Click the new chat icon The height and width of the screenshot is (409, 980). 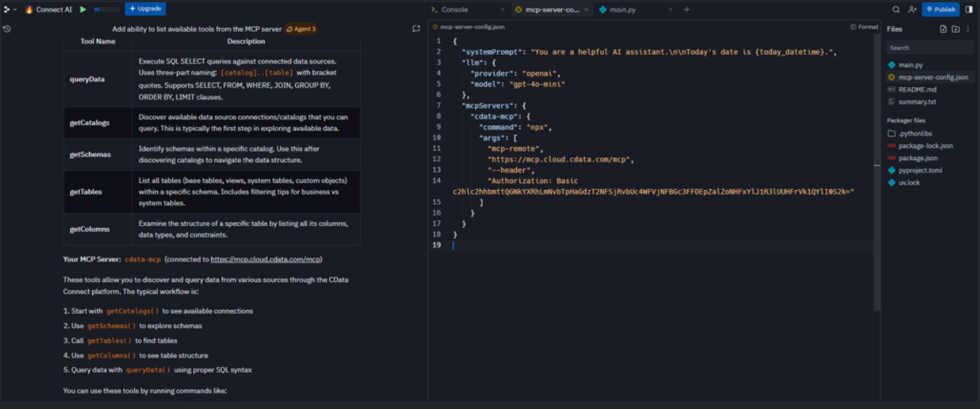tap(416, 29)
